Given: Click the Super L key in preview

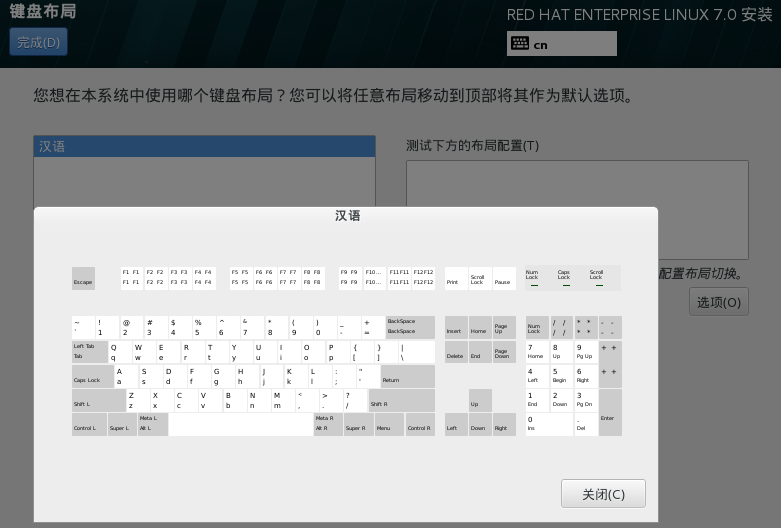Looking at the screenshot, I should 123,424.
